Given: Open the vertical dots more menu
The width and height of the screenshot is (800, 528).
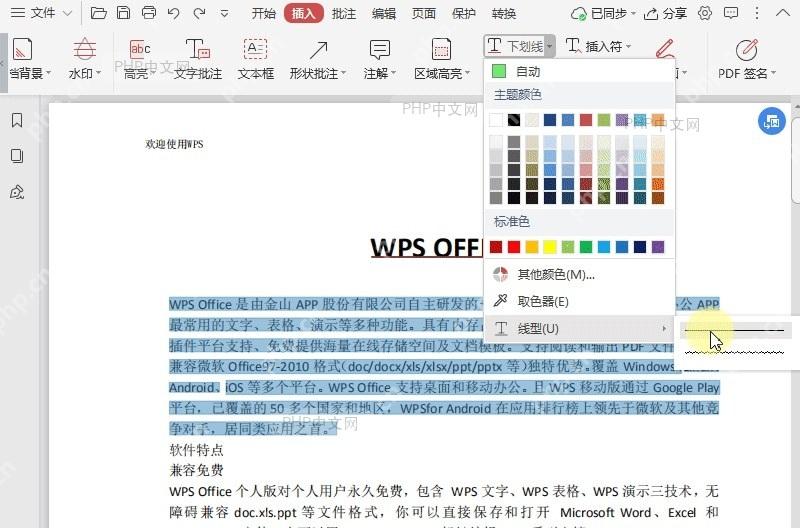Looking at the screenshot, I should click(757, 13).
